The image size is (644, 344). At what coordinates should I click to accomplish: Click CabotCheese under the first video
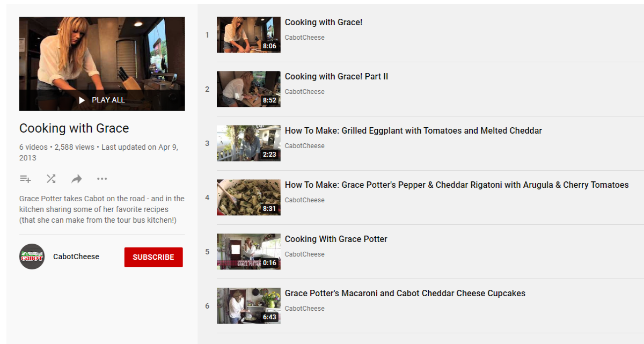click(304, 38)
